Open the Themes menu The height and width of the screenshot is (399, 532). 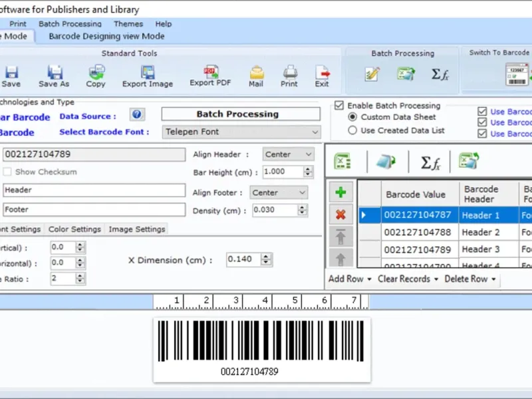[x=128, y=24]
